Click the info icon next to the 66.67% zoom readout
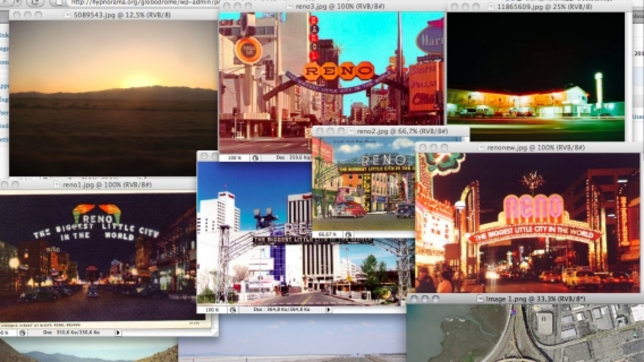Image resolution: width=644 pixels, height=362 pixels. (x=348, y=235)
